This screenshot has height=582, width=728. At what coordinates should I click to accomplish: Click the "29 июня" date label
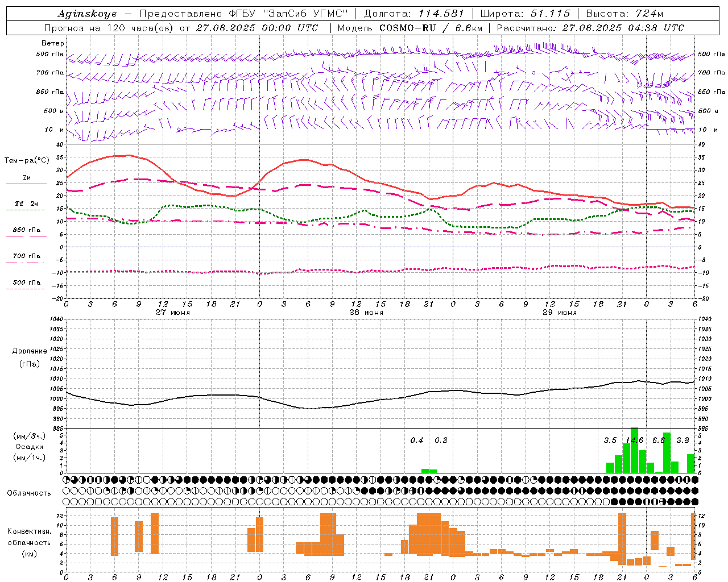(560, 312)
